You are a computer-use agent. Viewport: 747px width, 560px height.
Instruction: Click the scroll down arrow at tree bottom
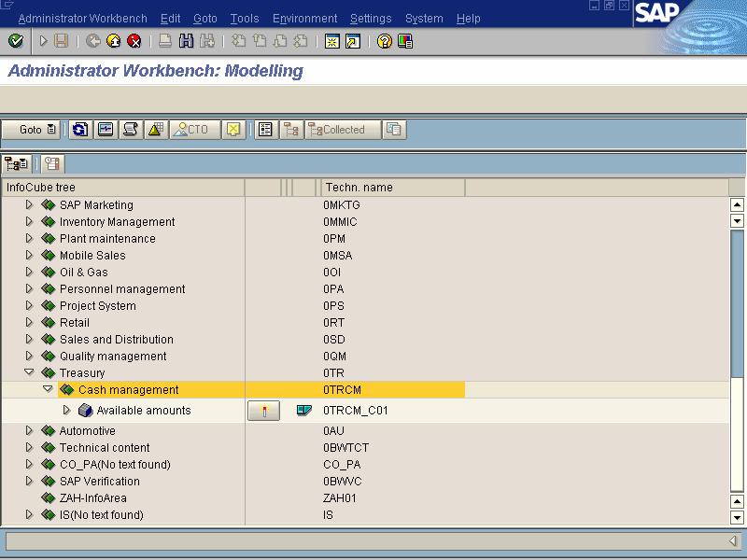coord(737,517)
